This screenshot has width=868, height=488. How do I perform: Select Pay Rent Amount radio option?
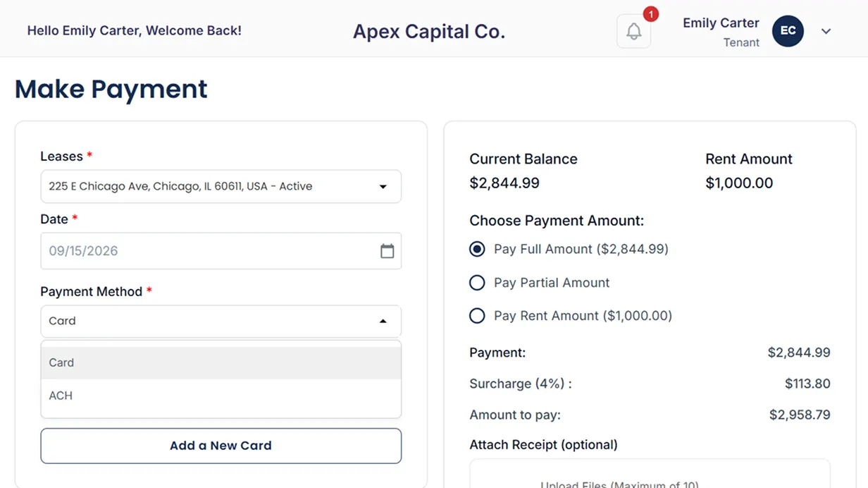point(477,316)
